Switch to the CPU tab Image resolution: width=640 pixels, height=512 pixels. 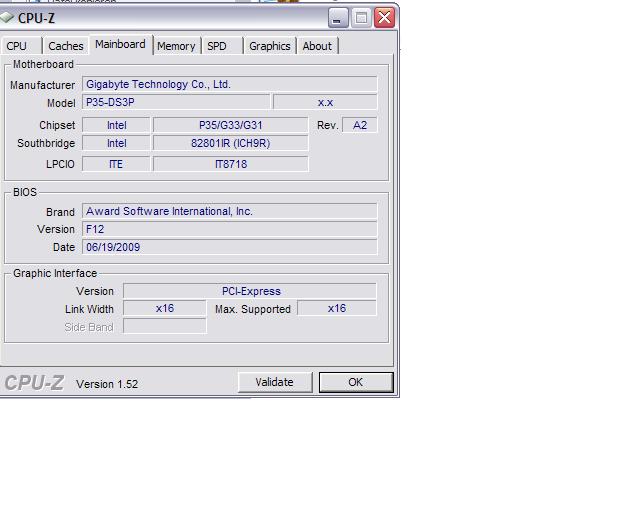(21, 46)
